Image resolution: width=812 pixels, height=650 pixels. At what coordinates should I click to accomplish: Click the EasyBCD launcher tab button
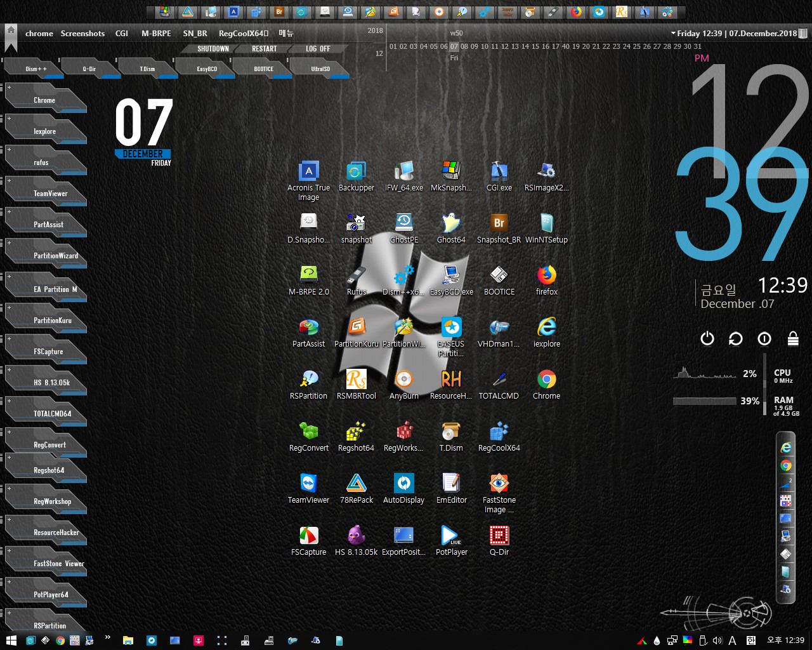click(206, 68)
